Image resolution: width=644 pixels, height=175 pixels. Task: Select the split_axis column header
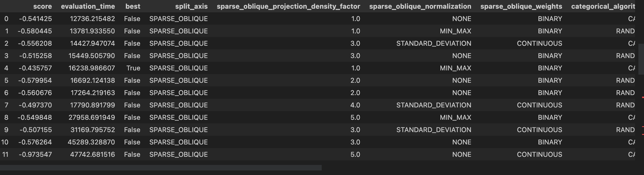(191, 6)
